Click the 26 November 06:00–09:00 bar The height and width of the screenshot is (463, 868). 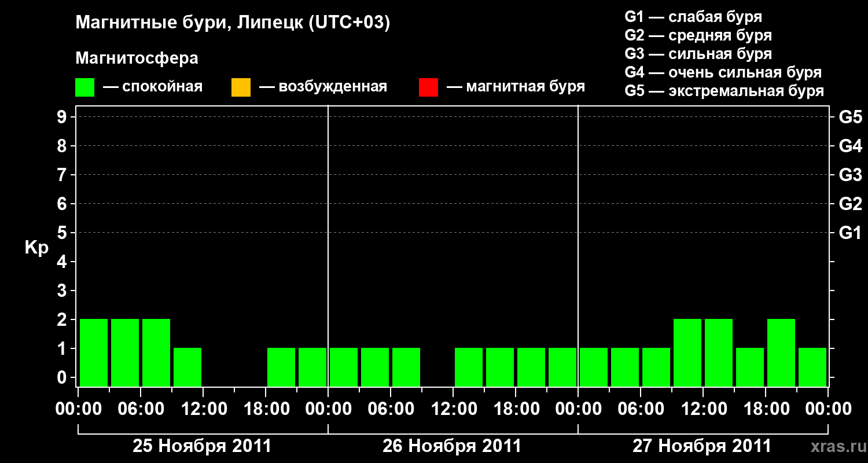click(406, 367)
